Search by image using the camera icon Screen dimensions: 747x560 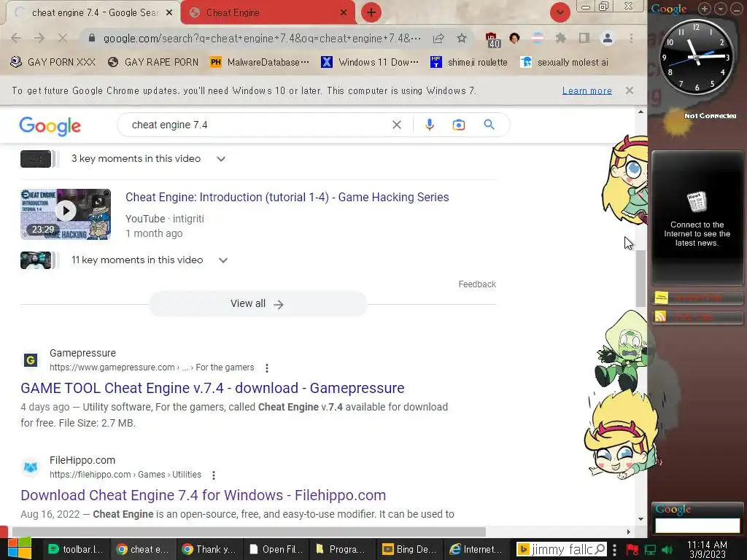point(458,125)
